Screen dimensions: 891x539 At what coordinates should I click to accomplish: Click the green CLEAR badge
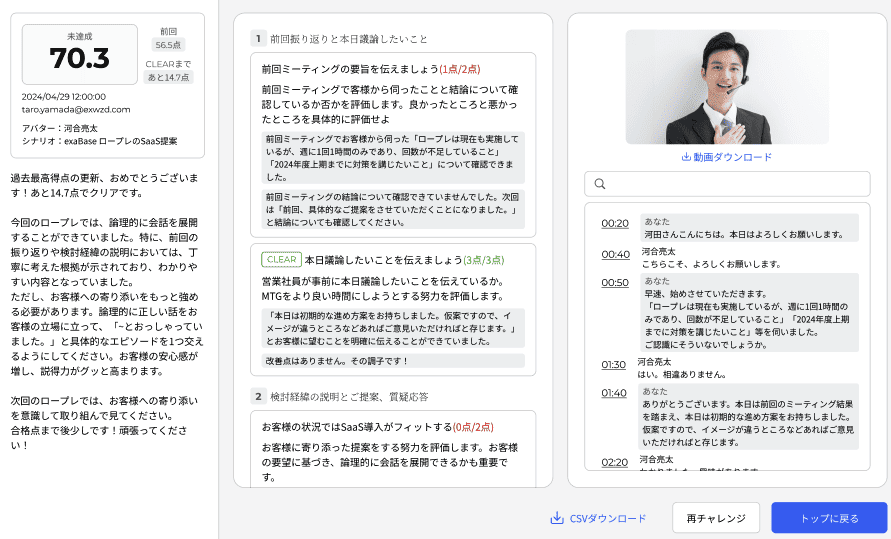point(281,259)
